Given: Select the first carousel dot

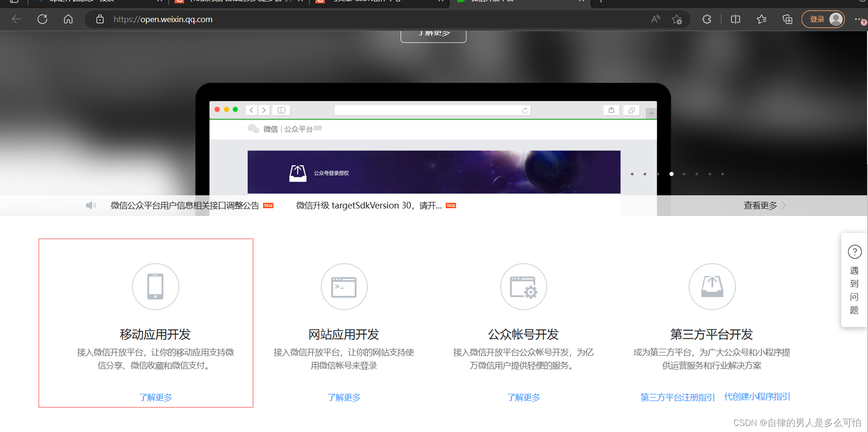Looking at the screenshot, I should tap(632, 174).
